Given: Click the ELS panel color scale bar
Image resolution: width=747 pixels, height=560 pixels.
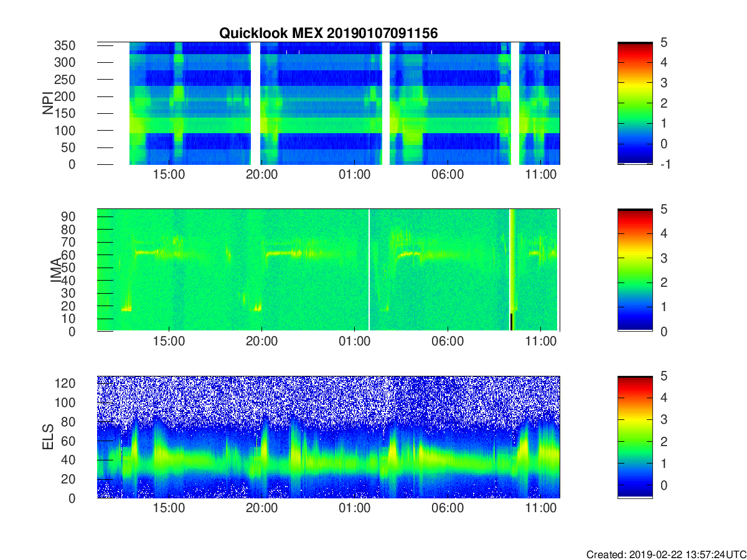Looking at the screenshot, I should coord(635,437).
